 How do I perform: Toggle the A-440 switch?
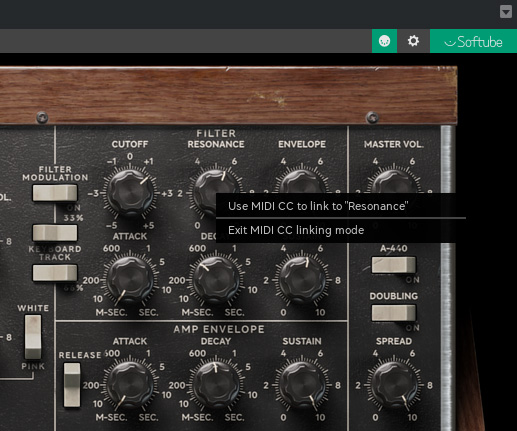[394, 265]
